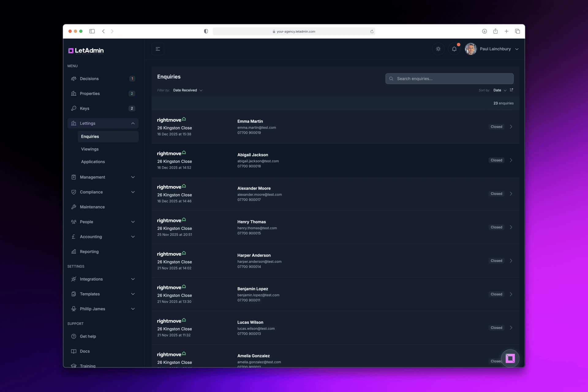This screenshot has height=392, width=588.
Task: Collapse the Lettings section in the sidebar
Action: tap(133, 123)
